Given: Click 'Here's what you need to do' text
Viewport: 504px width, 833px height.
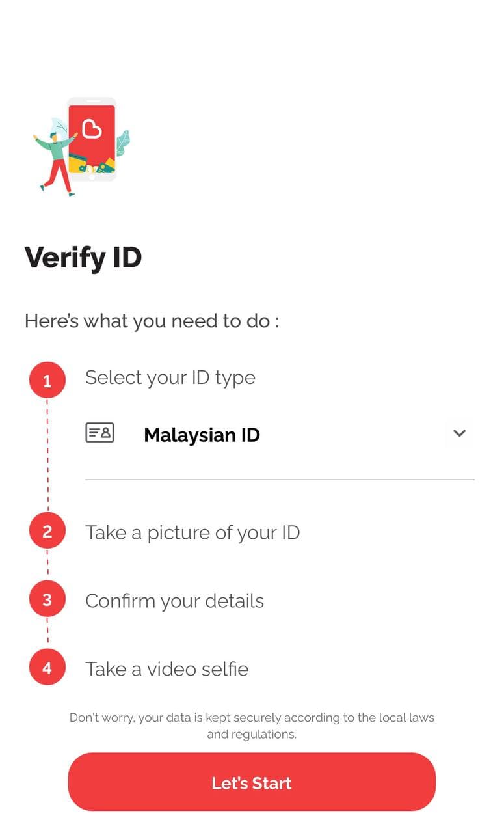Looking at the screenshot, I should 152,321.
